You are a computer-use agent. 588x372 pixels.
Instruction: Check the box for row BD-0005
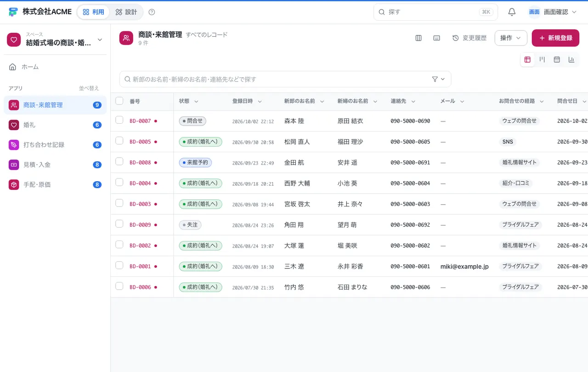tap(119, 141)
